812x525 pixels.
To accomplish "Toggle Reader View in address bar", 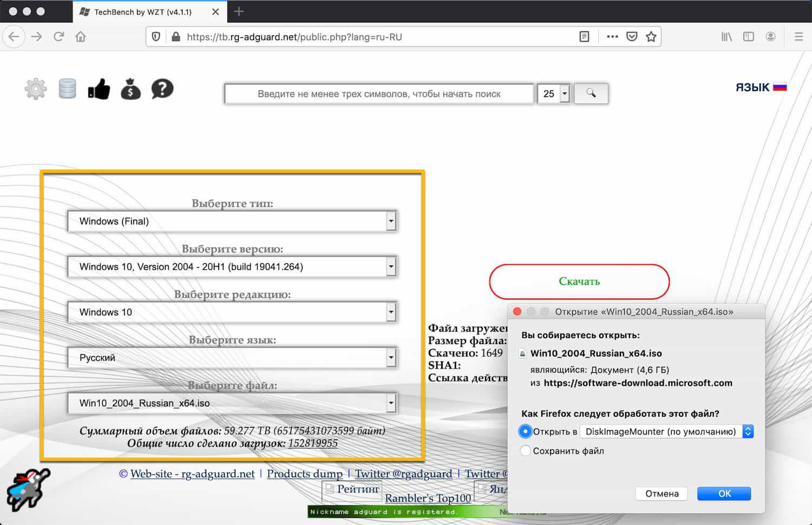I will [x=584, y=37].
